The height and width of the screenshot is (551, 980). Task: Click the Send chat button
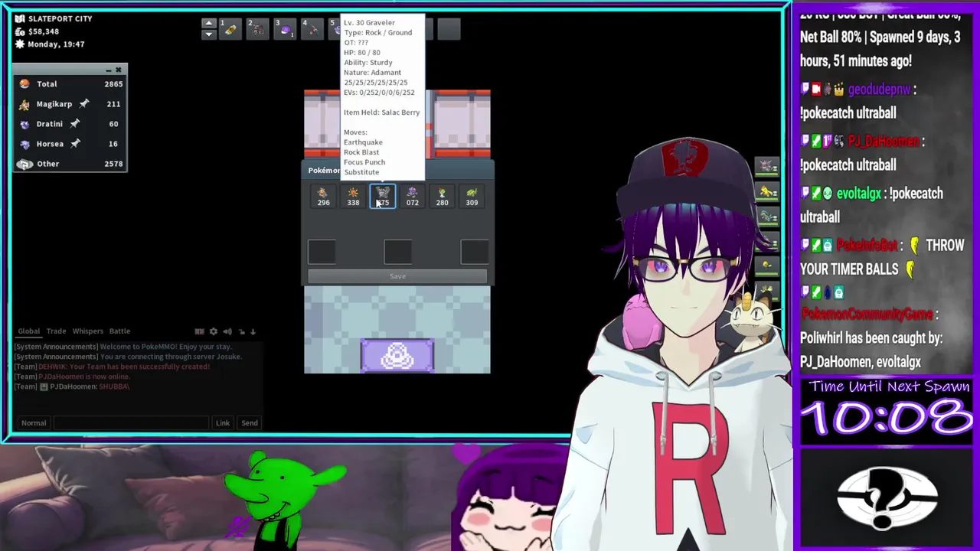(x=250, y=422)
